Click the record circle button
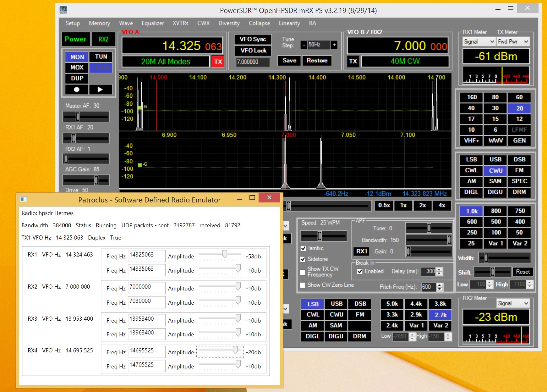This screenshot has width=547, height=392. click(x=77, y=90)
